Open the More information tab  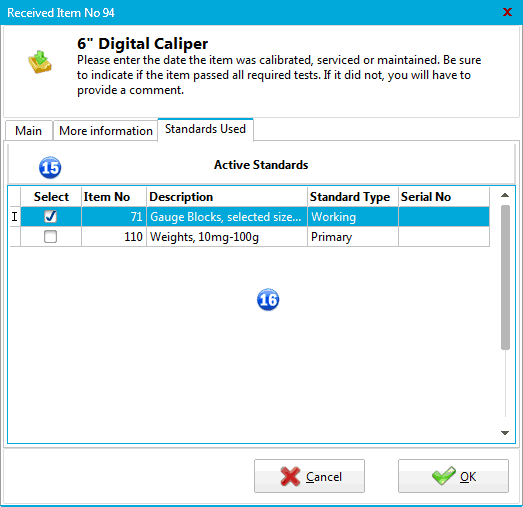[106, 131]
